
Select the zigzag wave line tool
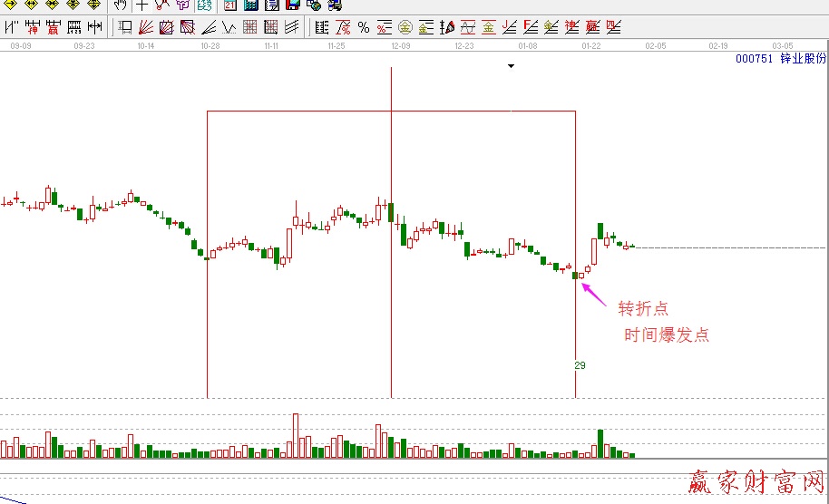click(229, 27)
